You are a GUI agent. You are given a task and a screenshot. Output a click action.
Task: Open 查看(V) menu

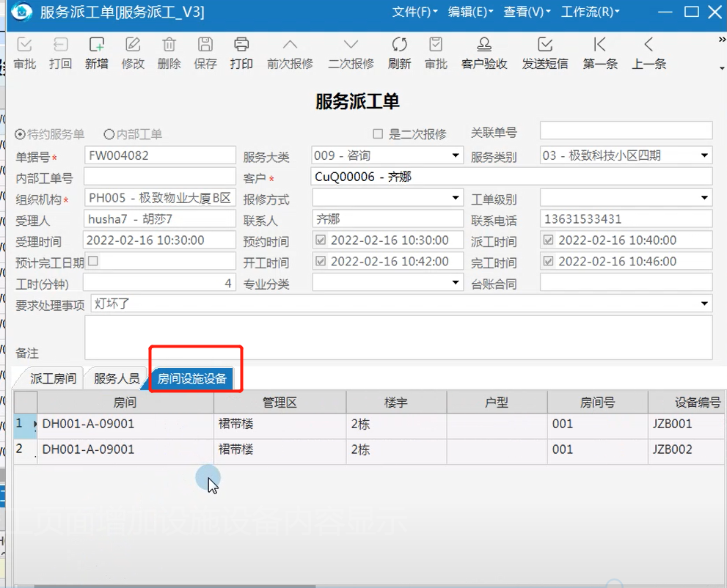click(x=527, y=12)
